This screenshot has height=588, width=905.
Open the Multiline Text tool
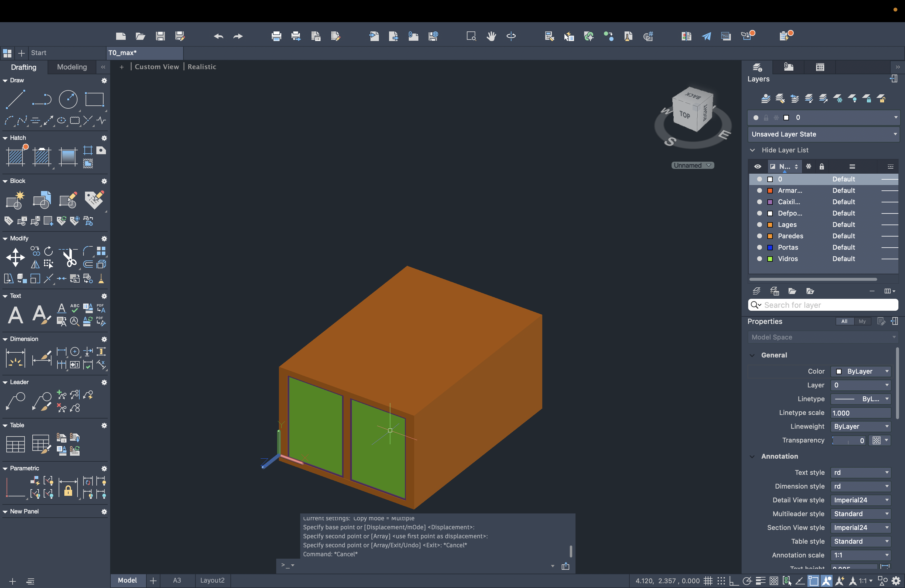tap(15, 315)
